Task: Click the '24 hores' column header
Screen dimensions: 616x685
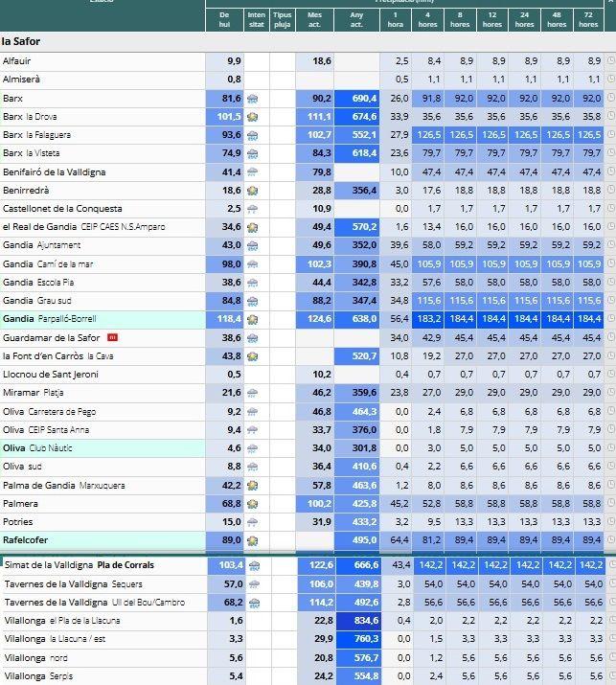Action: coord(524,20)
